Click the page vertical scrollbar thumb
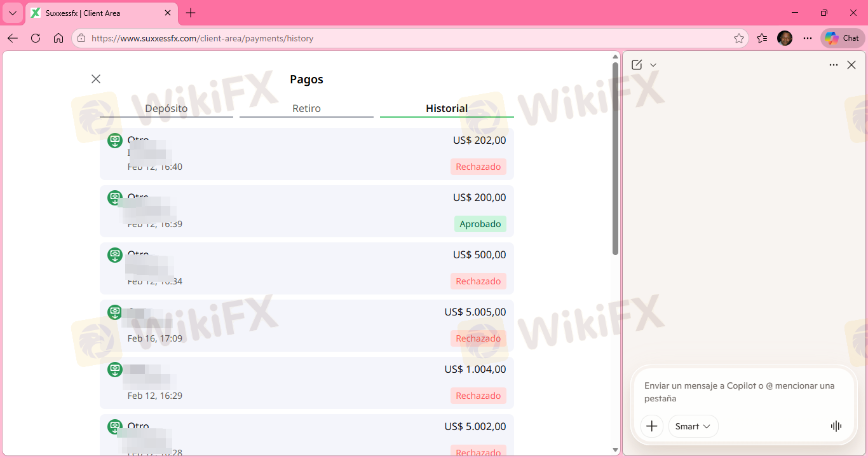 615,159
